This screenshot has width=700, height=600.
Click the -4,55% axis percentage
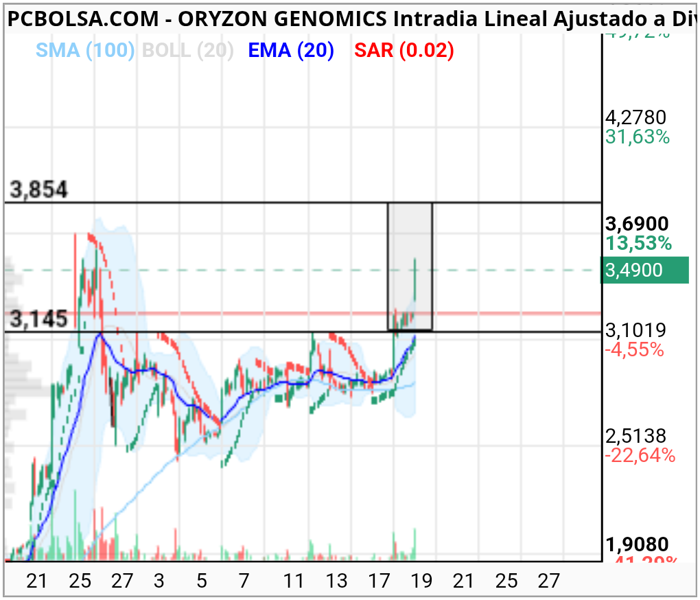[x=634, y=349]
